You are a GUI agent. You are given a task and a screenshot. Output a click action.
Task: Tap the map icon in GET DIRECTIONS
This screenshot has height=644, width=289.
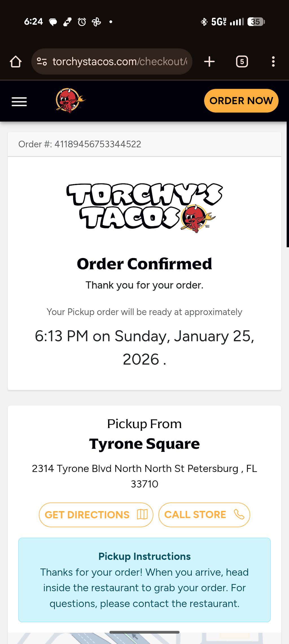pyautogui.click(x=142, y=515)
